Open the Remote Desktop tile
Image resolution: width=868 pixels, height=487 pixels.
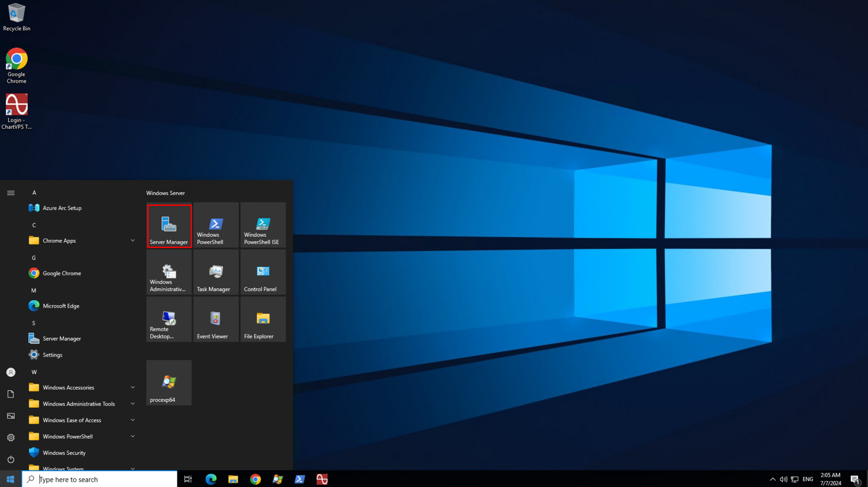point(169,320)
